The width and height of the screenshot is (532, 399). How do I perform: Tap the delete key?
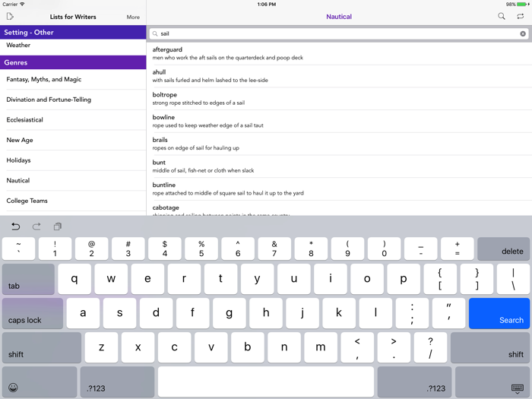pyautogui.click(x=503, y=249)
